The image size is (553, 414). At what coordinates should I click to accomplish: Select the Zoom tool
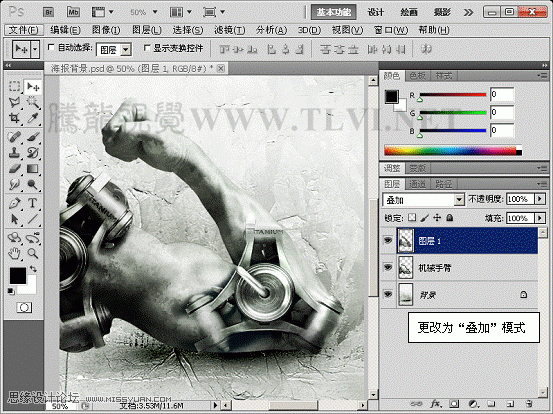click(x=33, y=253)
